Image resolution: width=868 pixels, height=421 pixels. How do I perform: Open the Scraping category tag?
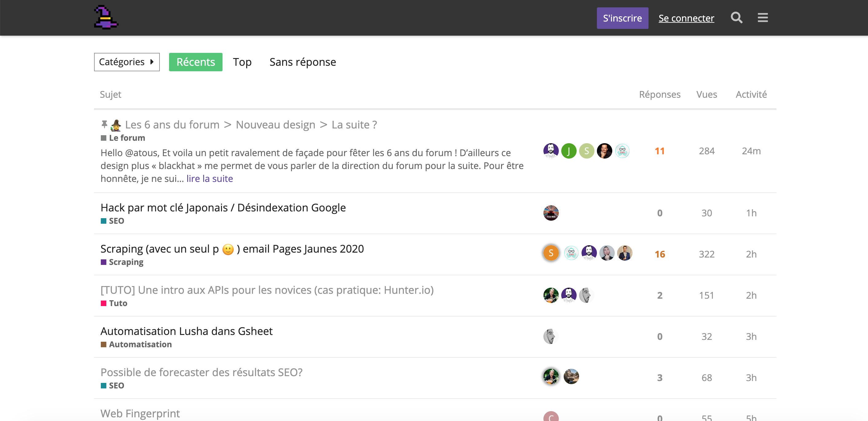coord(122,262)
